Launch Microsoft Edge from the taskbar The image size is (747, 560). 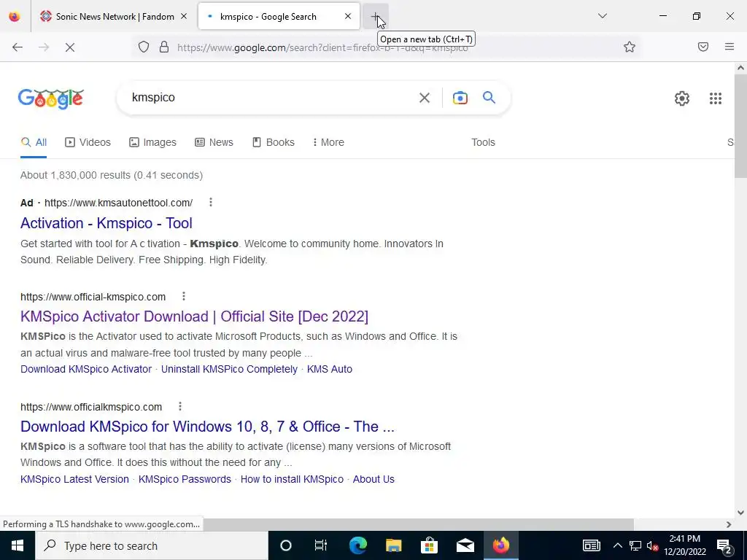[357, 545]
